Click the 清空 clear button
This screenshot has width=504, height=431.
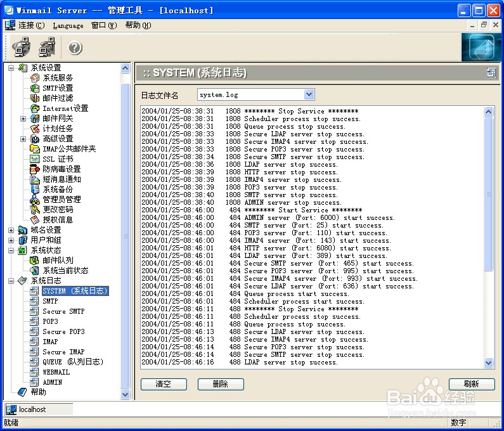pos(164,384)
